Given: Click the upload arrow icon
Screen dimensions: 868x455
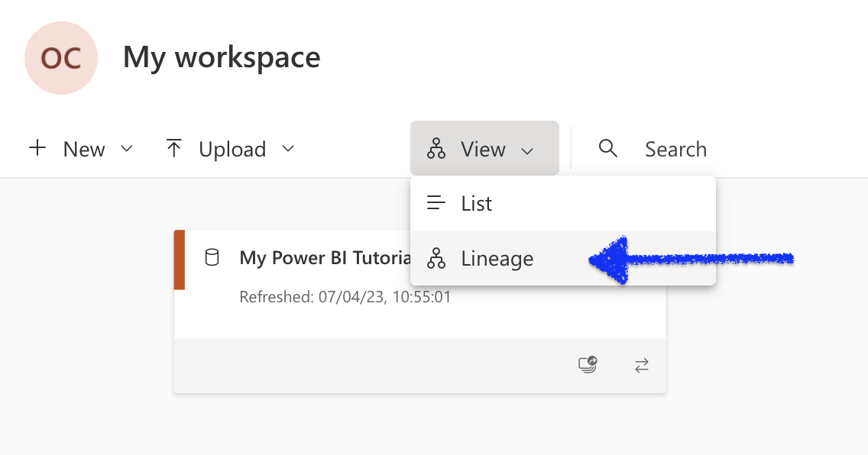Looking at the screenshot, I should point(174,148).
